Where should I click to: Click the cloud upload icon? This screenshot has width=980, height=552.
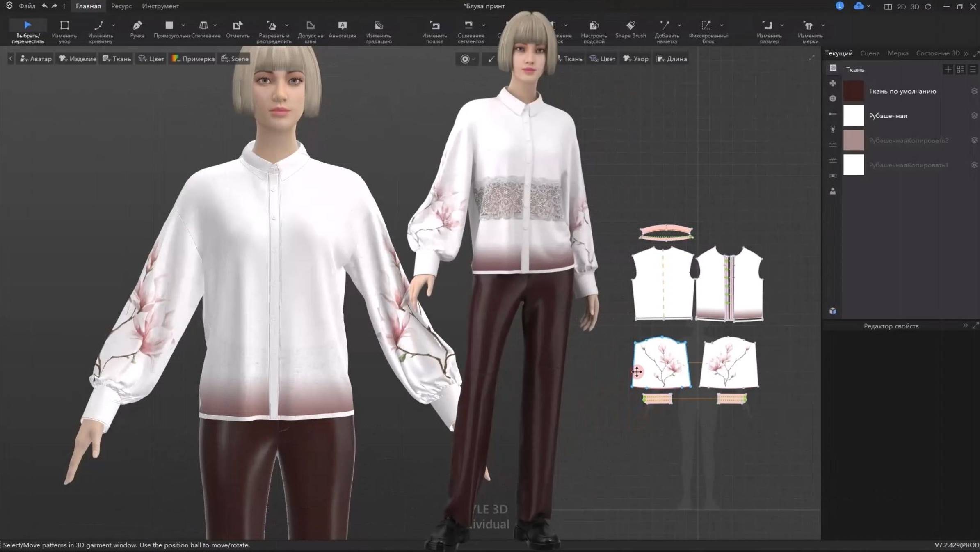click(859, 6)
